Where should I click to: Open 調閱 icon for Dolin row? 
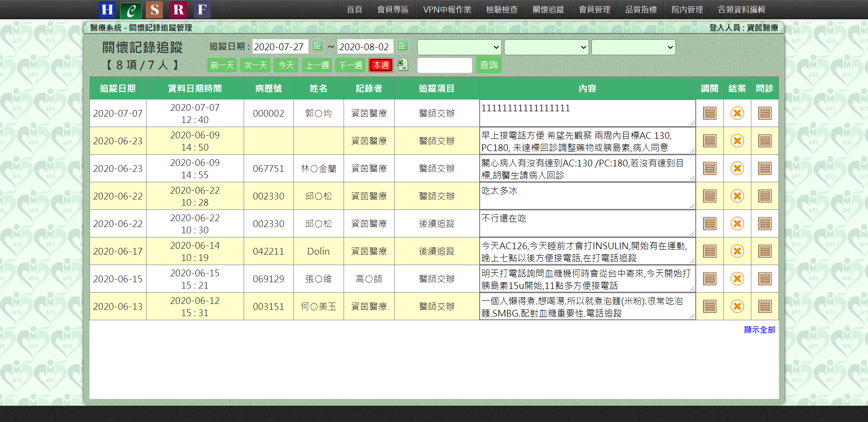pyautogui.click(x=710, y=251)
